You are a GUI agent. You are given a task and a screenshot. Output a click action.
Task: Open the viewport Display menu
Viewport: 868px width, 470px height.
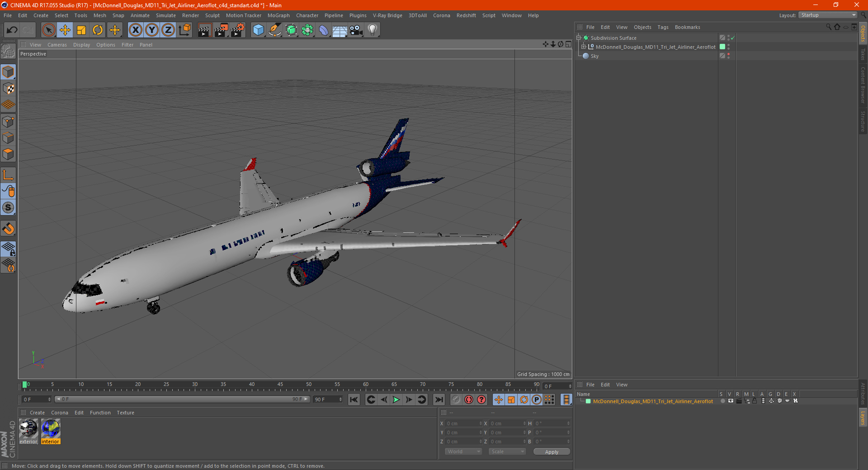tap(81, 45)
